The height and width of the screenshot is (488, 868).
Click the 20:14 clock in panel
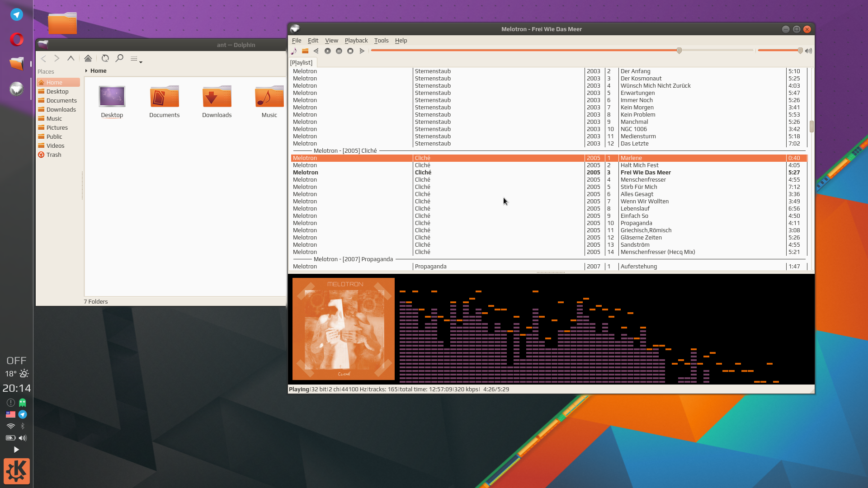[17, 388]
